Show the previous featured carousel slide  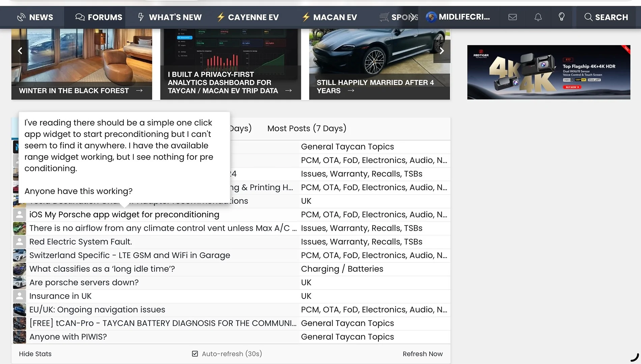[20, 51]
